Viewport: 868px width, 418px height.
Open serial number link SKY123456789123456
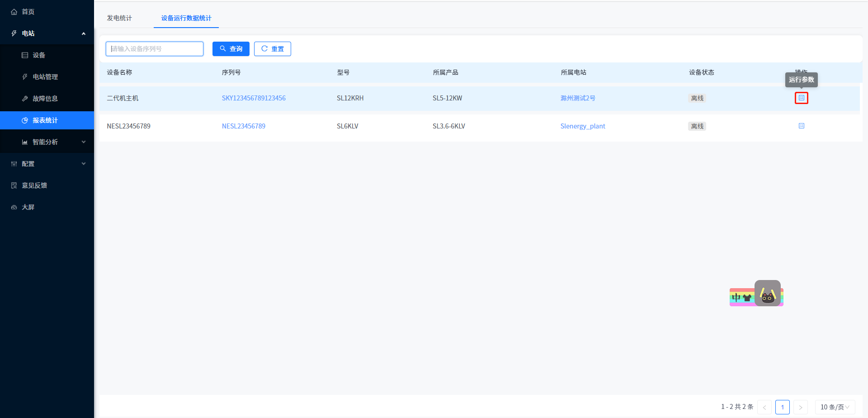(254, 98)
